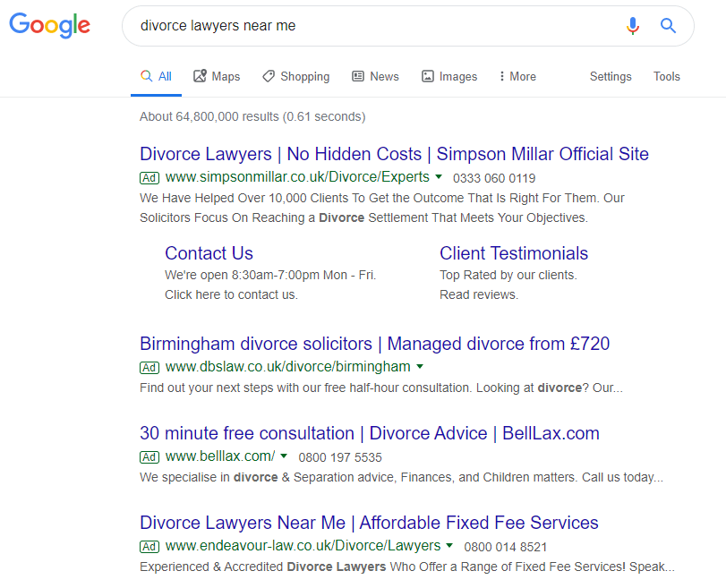The height and width of the screenshot is (588, 726).
Task: Open search Settings menu
Action: coord(611,77)
